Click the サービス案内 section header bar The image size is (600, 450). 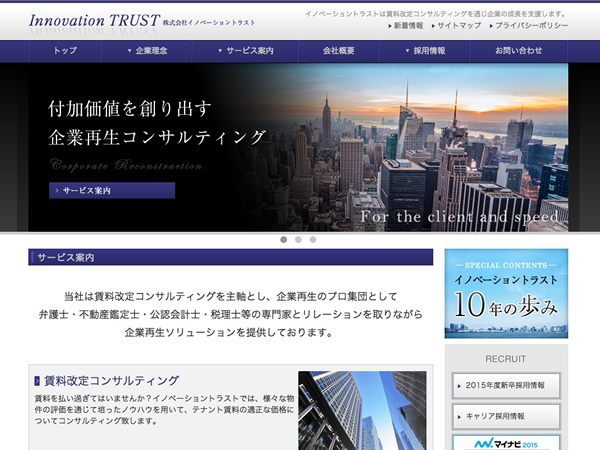click(231, 257)
